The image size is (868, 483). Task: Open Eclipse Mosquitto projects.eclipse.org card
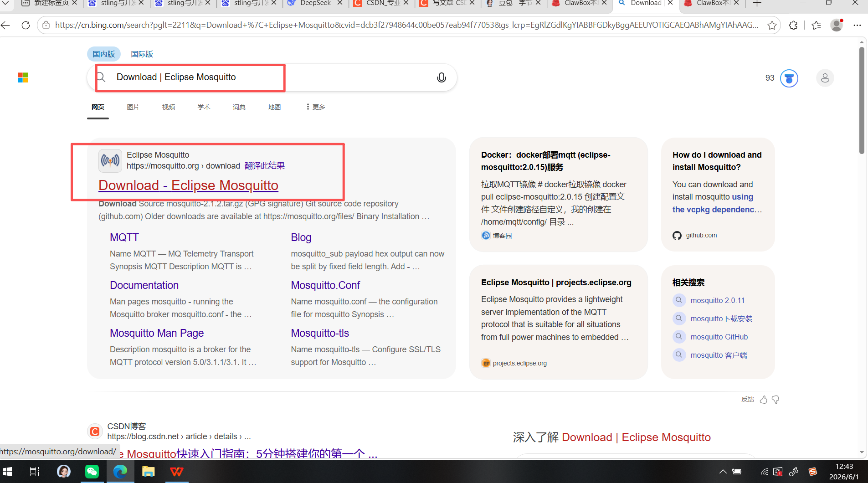click(x=558, y=322)
